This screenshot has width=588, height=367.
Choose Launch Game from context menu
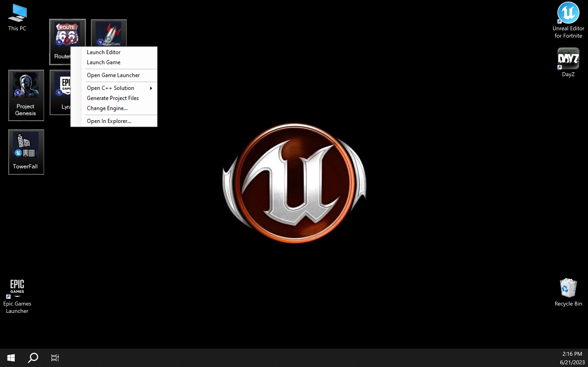(x=104, y=62)
